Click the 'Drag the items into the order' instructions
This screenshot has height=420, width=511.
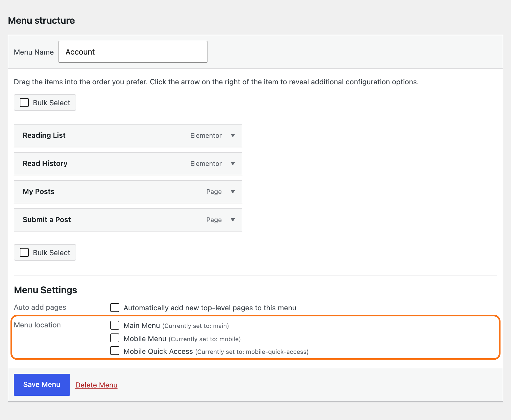[x=216, y=82]
